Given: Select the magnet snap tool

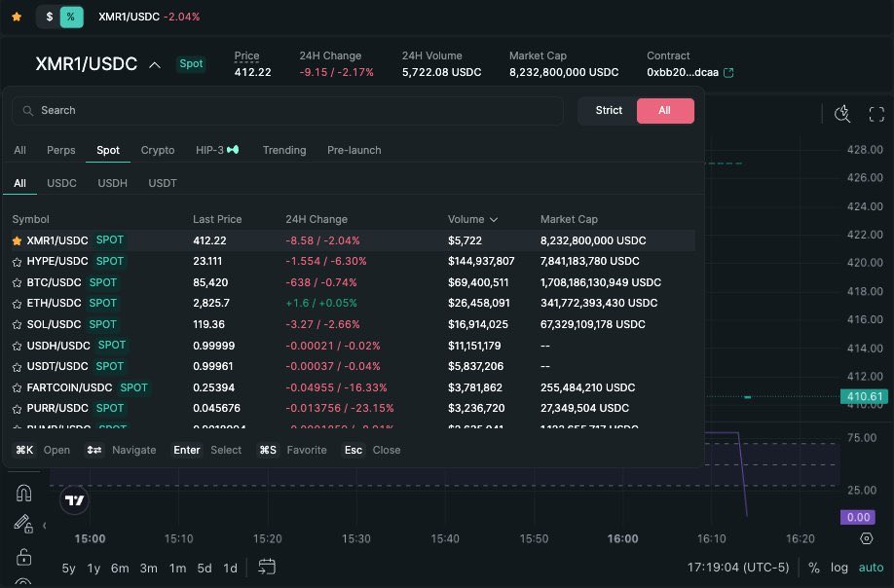Looking at the screenshot, I should pyautogui.click(x=23, y=493).
